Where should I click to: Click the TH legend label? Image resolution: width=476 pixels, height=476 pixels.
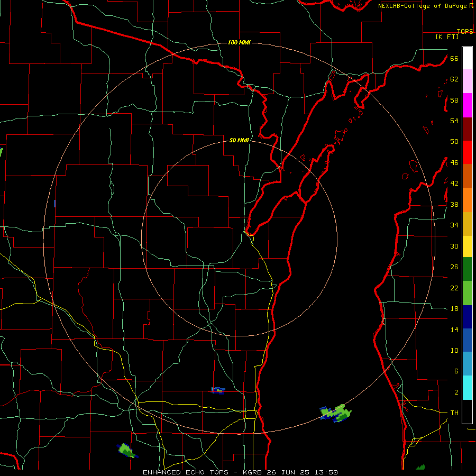click(x=454, y=413)
